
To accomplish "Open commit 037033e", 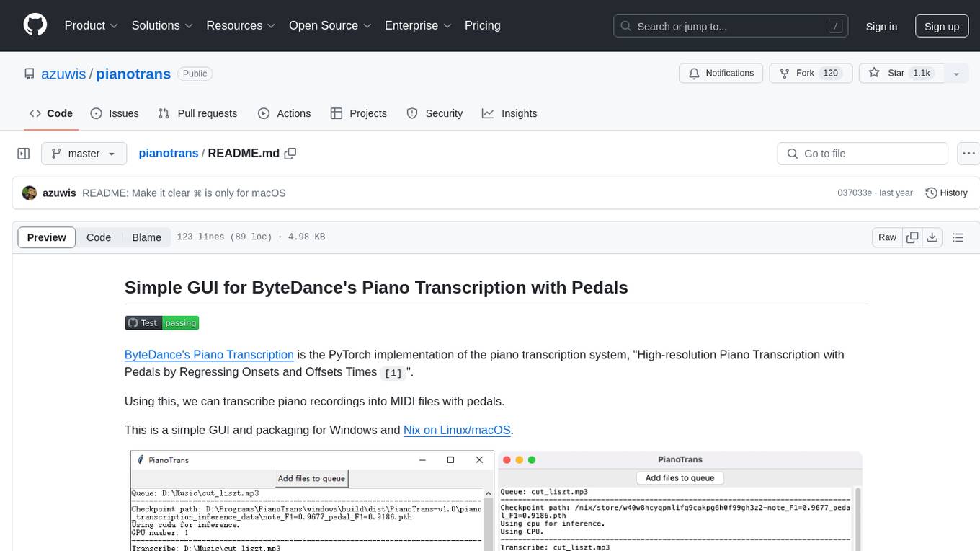I will click(x=855, y=193).
